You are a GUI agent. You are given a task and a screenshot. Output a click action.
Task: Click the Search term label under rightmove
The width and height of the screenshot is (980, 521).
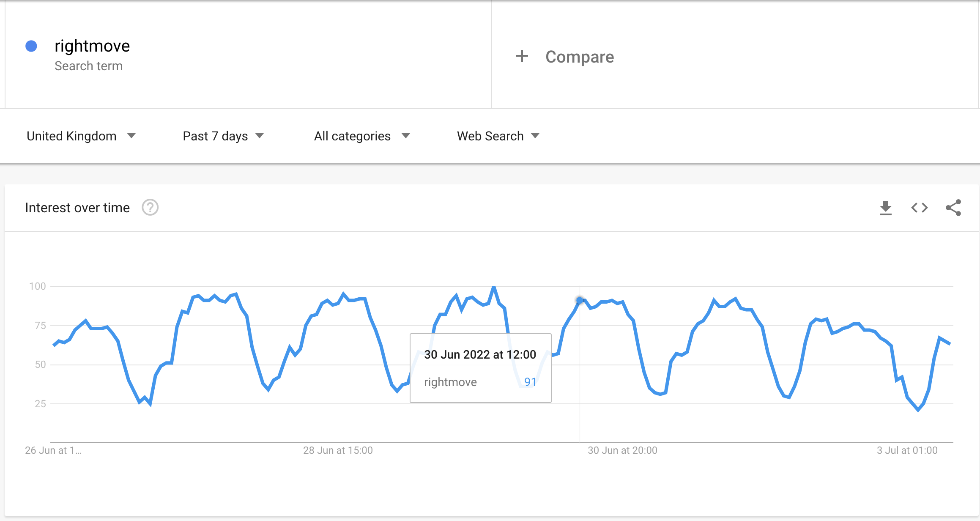pos(88,66)
